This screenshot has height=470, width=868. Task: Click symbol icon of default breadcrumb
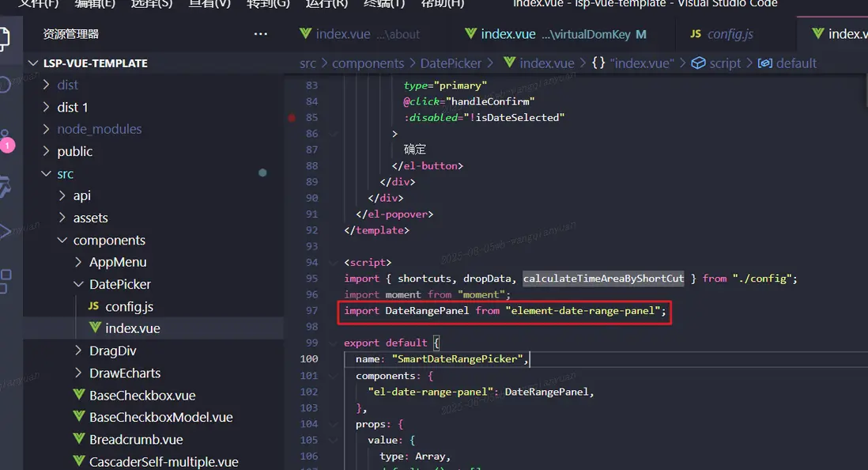click(765, 63)
